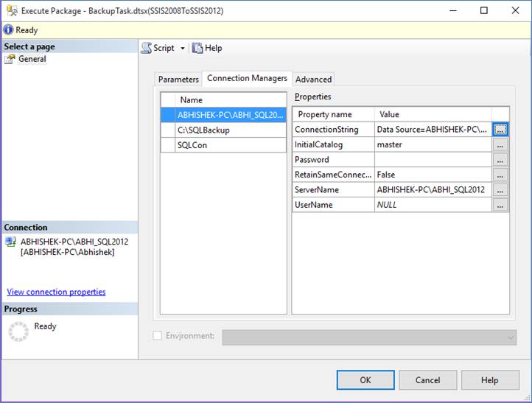The image size is (532, 403).
Task: Click the Script toolbar icon
Action: click(147, 48)
